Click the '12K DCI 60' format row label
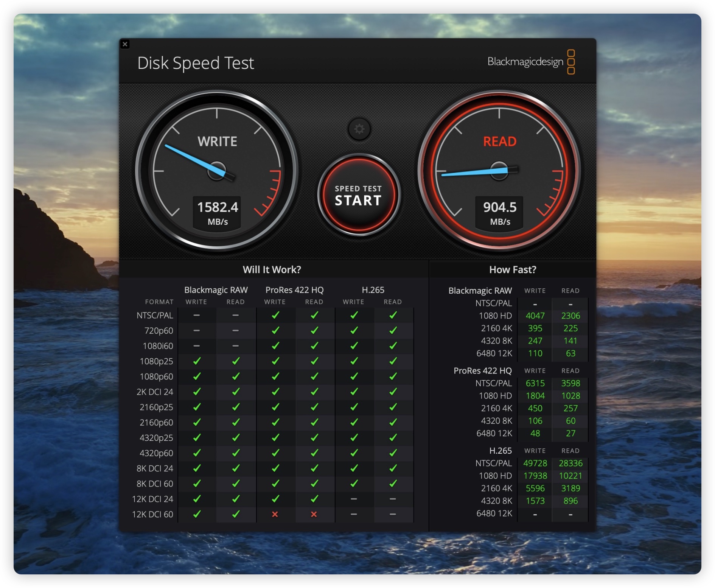This screenshot has width=715, height=588. [x=152, y=514]
